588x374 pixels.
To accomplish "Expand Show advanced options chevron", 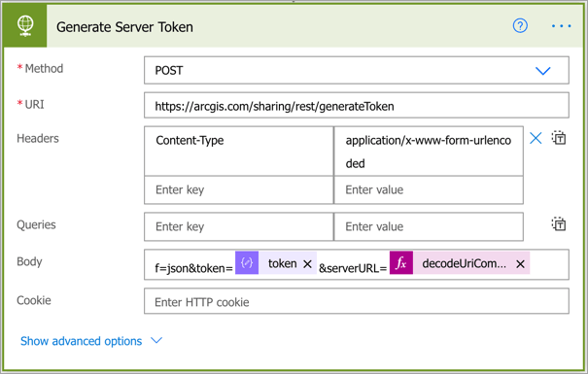I will pyautogui.click(x=156, y=340).
